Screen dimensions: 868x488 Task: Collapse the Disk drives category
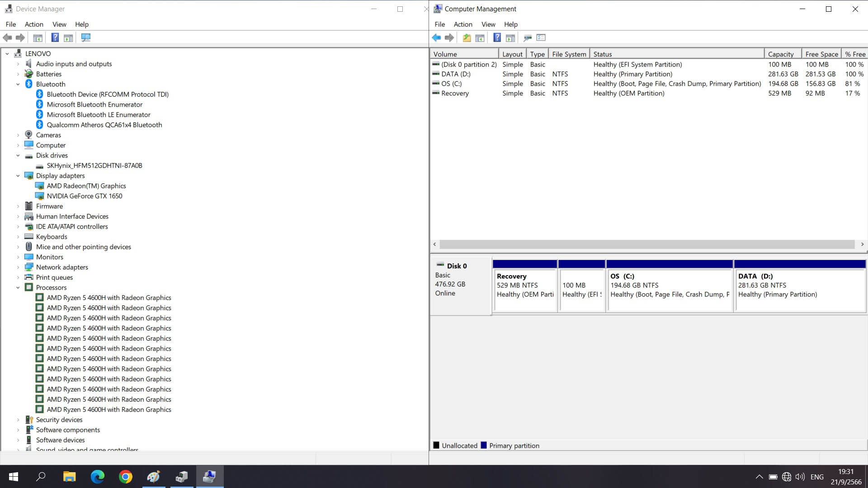pyautogui.click(x=18, y=155)
